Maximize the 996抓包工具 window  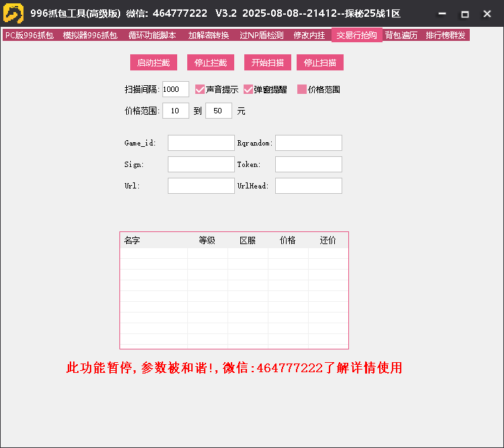click(x=464, y=14)
